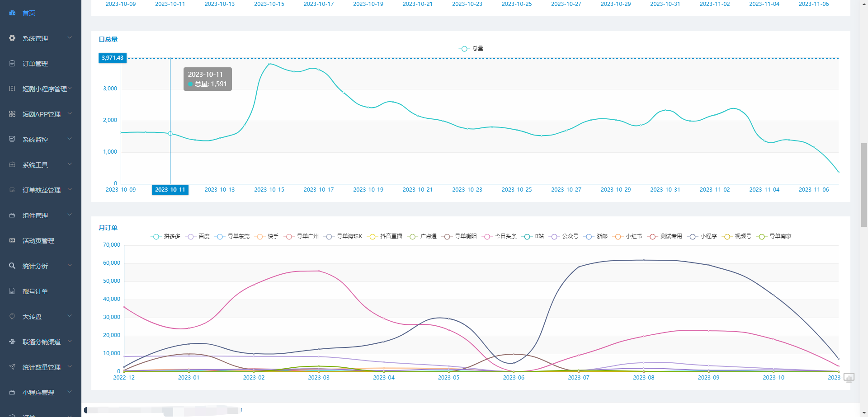Click the floating chart icon at bottom right
The width and height of the screenshot is (868, 417).
(849, 377)
